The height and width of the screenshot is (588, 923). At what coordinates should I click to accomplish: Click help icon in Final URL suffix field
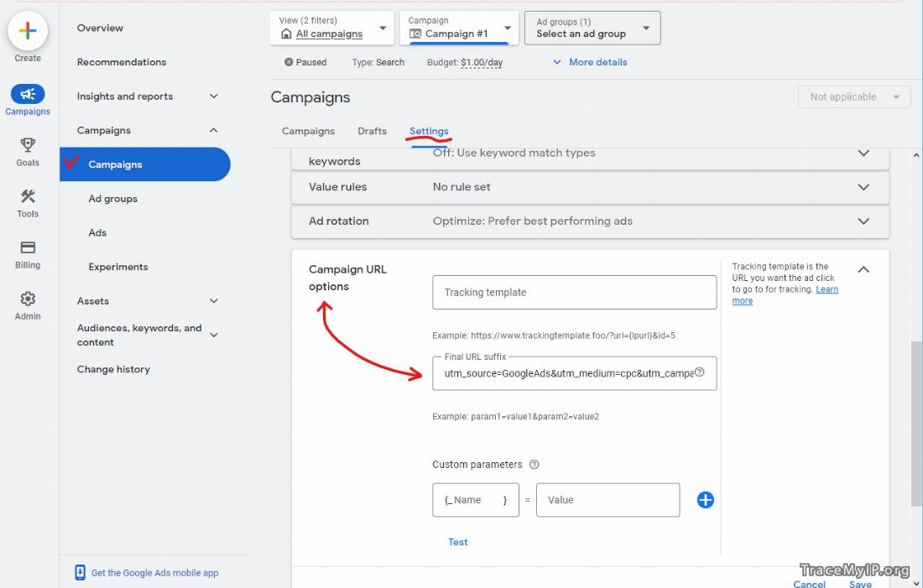tap(700, 372)
